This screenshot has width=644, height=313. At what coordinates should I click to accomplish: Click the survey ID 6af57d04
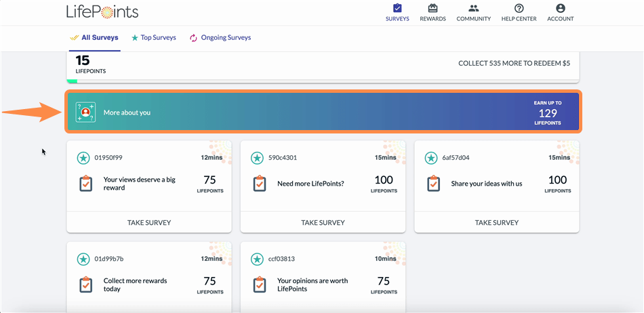(x=456, y=158)
